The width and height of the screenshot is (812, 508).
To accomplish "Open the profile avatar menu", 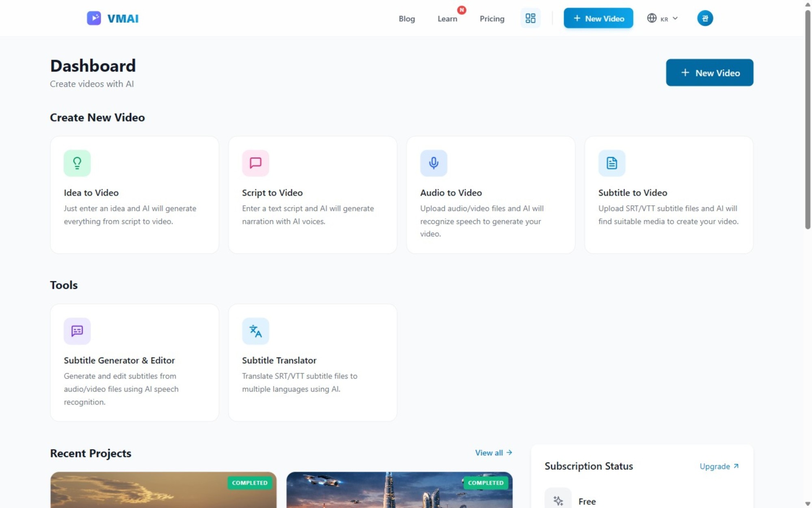I will click(x=705, y=18).
